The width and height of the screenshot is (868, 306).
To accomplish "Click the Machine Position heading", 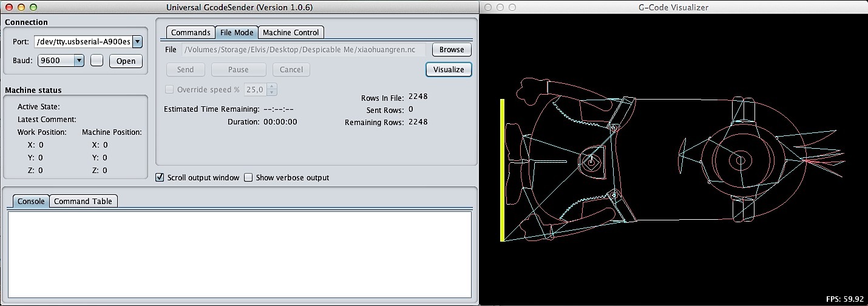I will [x=112, y=132].
